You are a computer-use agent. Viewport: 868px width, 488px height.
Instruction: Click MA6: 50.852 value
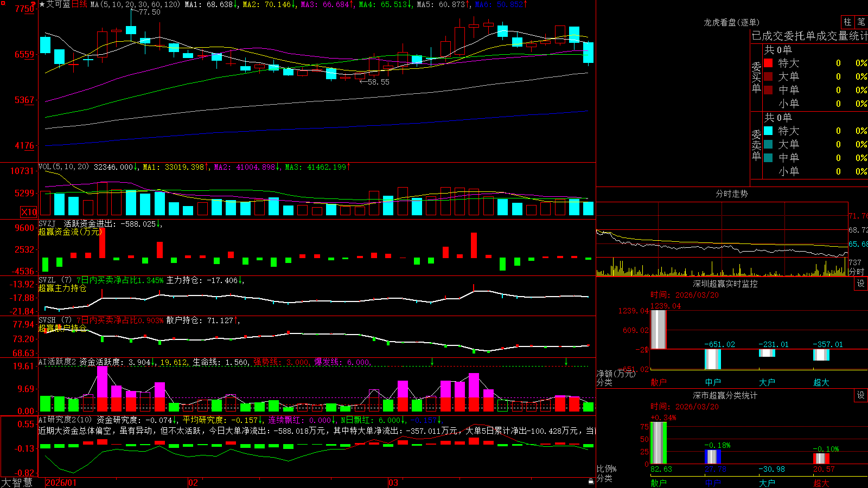501,4
